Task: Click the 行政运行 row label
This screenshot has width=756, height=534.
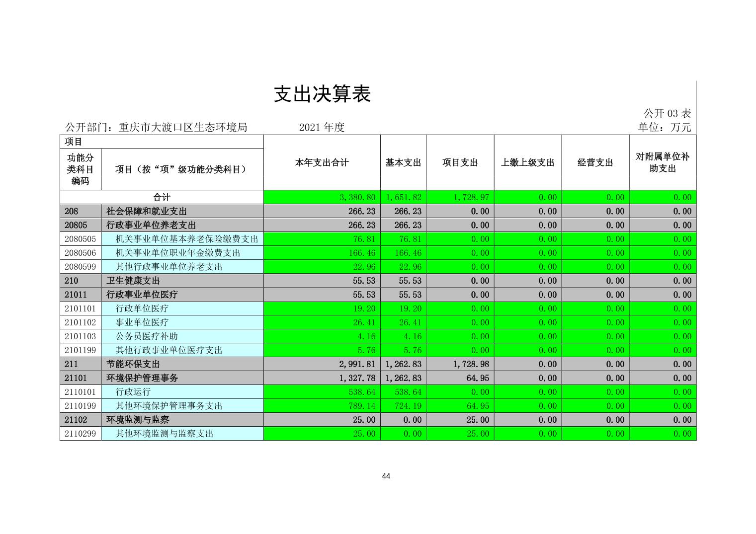Action: [133, 392]
